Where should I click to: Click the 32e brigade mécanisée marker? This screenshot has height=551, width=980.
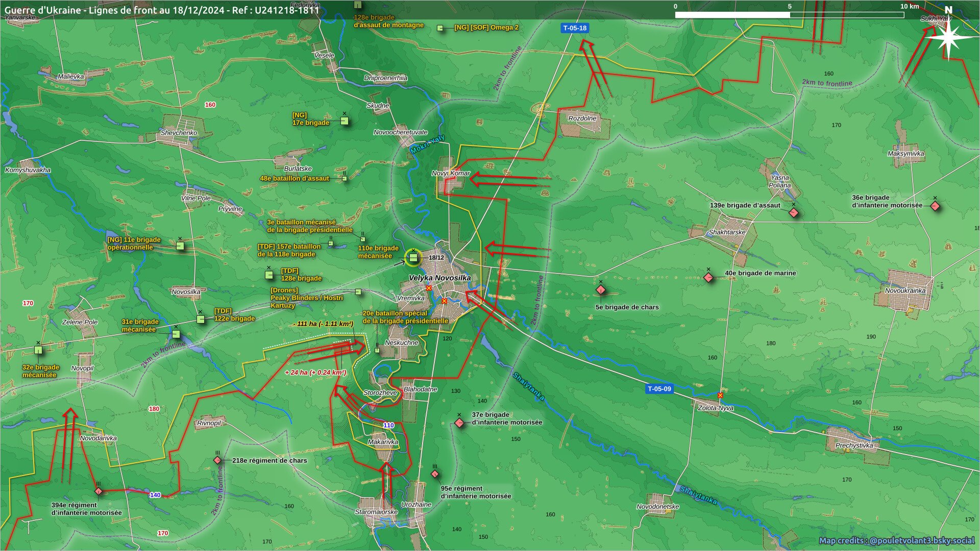(38, 350)
